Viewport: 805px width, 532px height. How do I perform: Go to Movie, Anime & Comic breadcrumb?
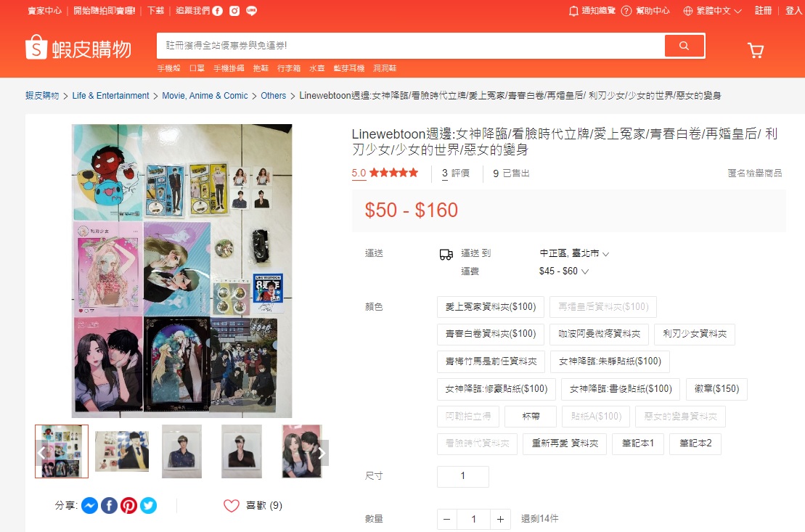point(205,96)
